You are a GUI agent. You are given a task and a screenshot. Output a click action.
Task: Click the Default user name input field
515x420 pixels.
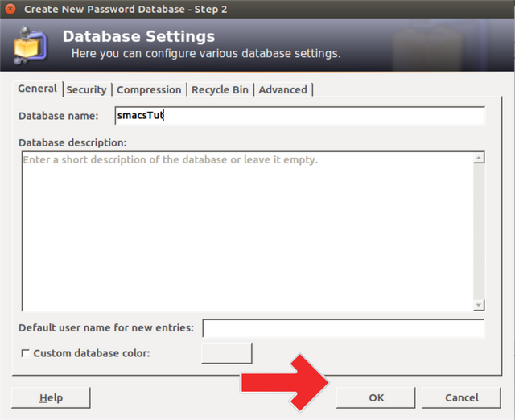344,328
